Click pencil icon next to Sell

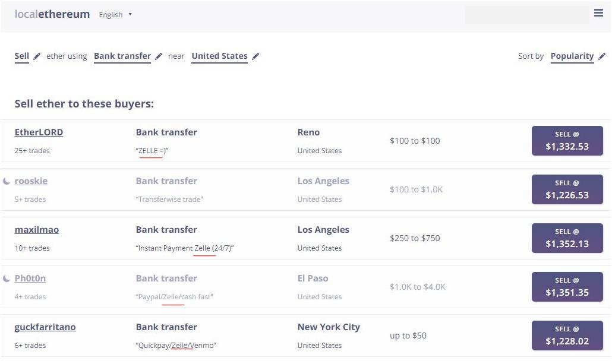coord(37,56)
